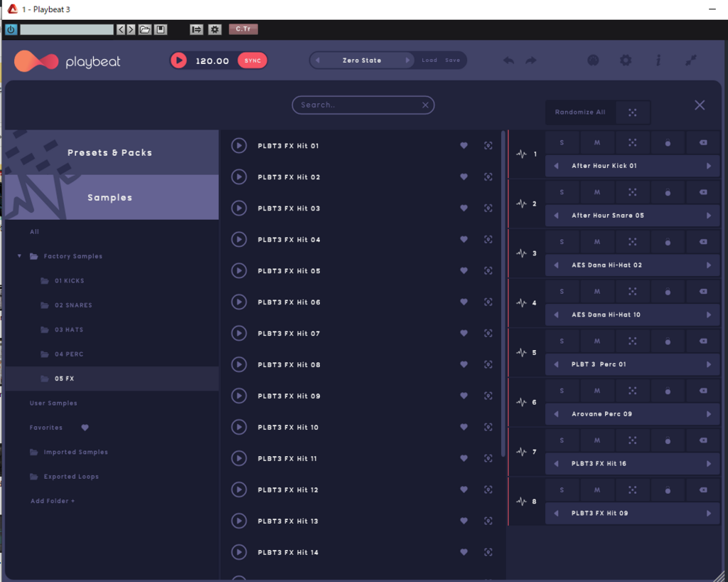Screen dimensions: 728x582
Task: Undo the last action arrow
Action: (x=509, y=60)
